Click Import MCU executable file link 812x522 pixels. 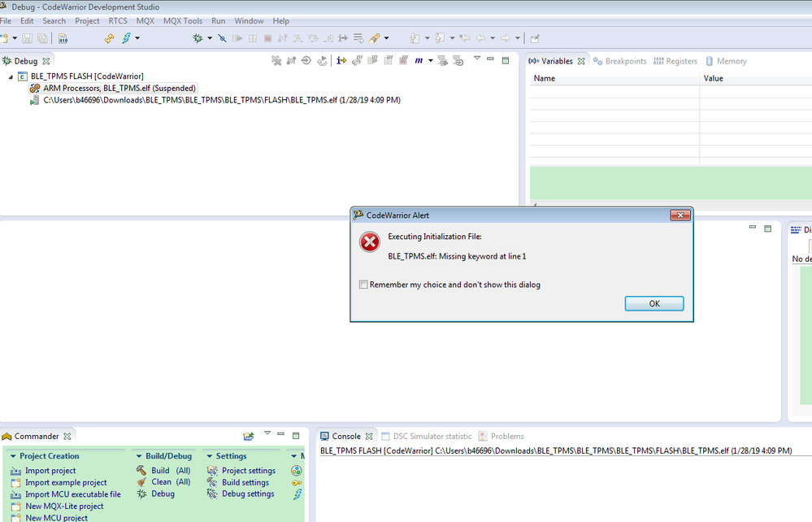[73, 494]
